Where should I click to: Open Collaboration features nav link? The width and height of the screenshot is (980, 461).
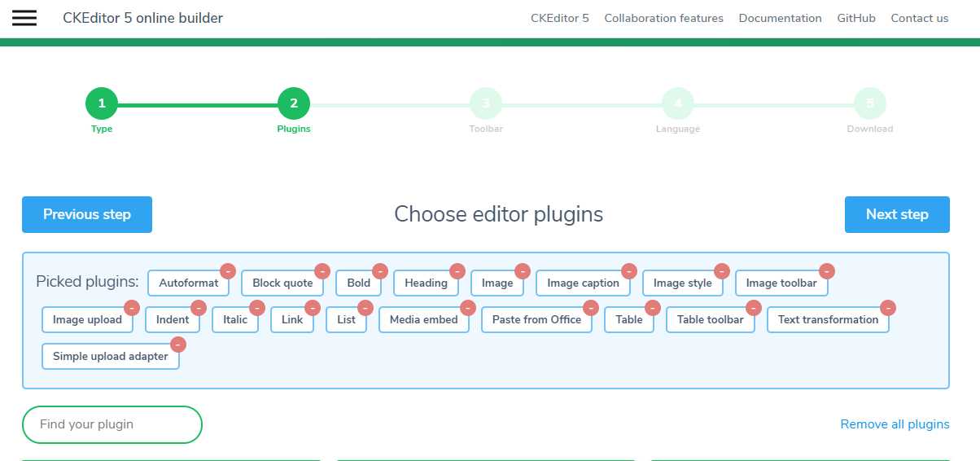point(663,18)
